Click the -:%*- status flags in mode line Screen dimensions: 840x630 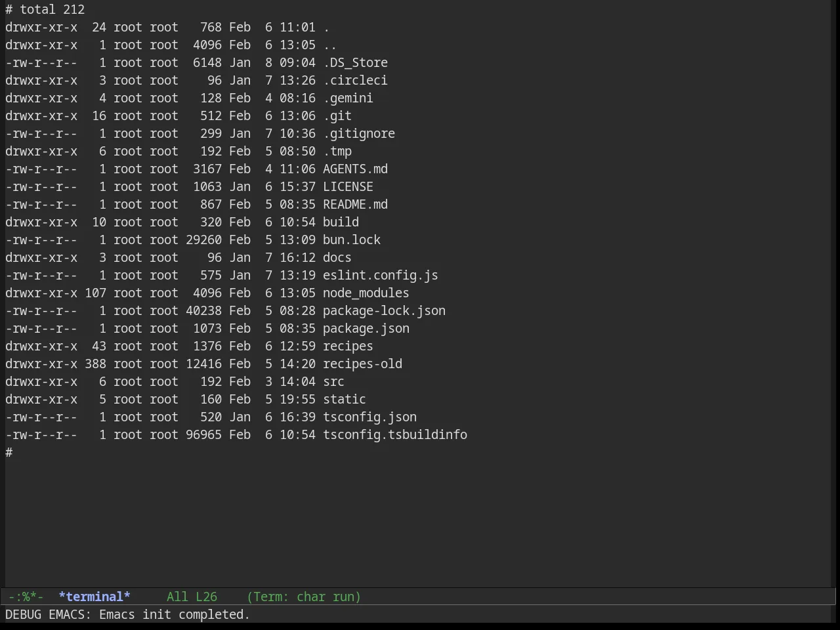coord(26,597)
